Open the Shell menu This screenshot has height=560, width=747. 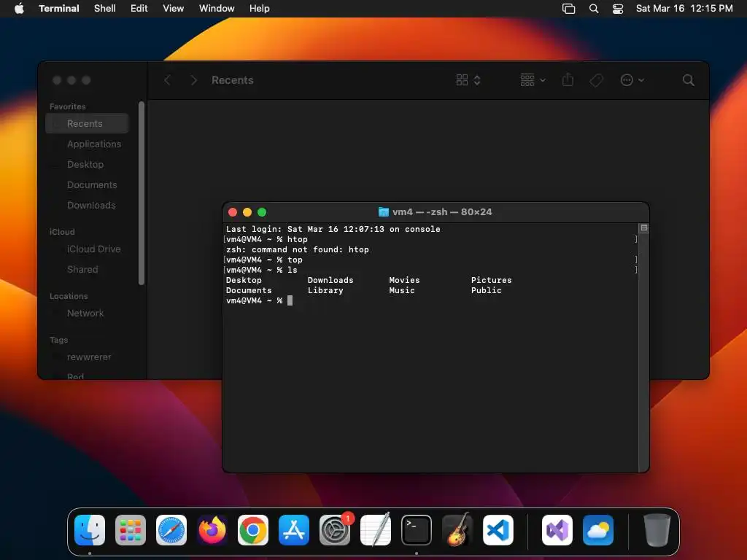(x=105, y=9)
